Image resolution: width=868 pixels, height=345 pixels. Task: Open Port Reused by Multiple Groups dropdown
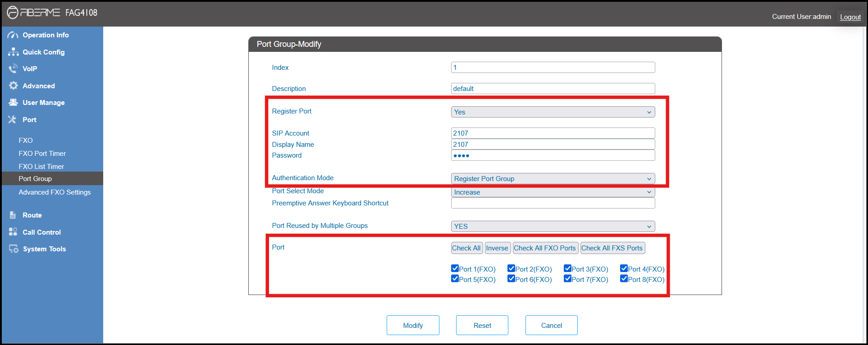click(x=553, y=227)
